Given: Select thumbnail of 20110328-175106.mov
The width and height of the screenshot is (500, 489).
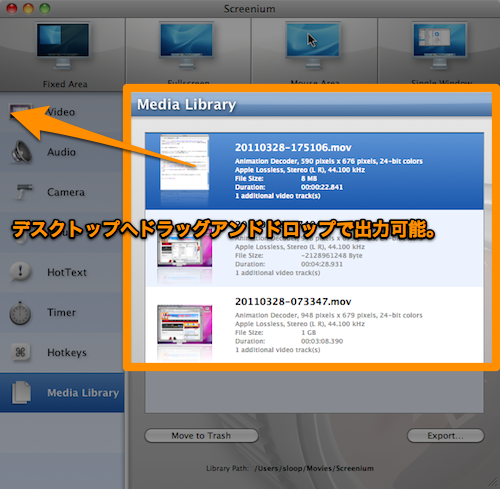Looking at the screenshot, I should (184, 162).
